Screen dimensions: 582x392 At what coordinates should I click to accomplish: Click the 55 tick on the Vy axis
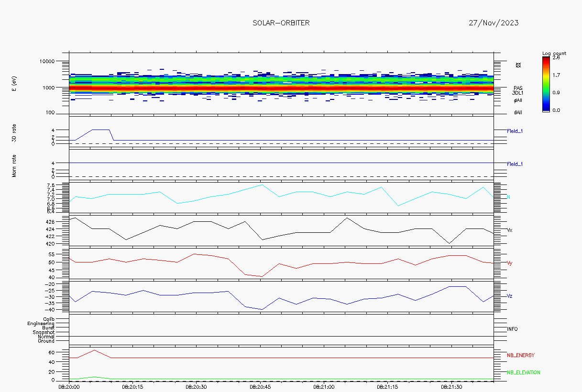point(52,255)
